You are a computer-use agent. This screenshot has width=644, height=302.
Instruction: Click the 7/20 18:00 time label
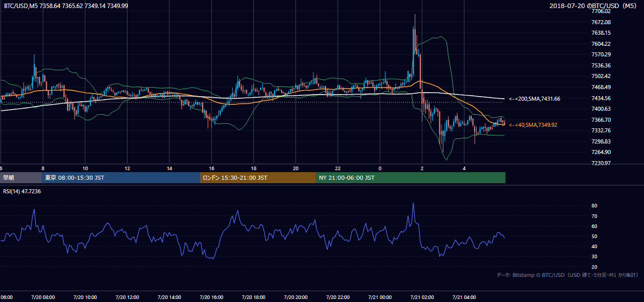coord(253,297)
